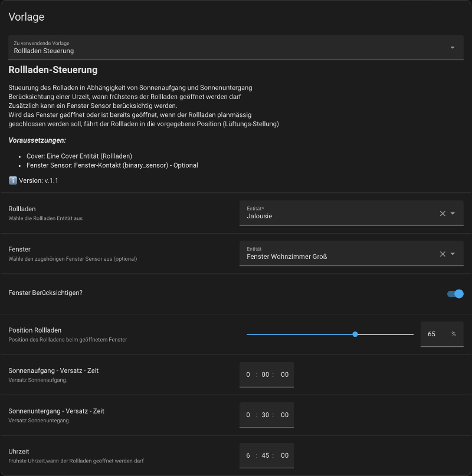
Task: Expand the Rollladen Steuerung template dropdown
Action: click(x=453, y=48)
